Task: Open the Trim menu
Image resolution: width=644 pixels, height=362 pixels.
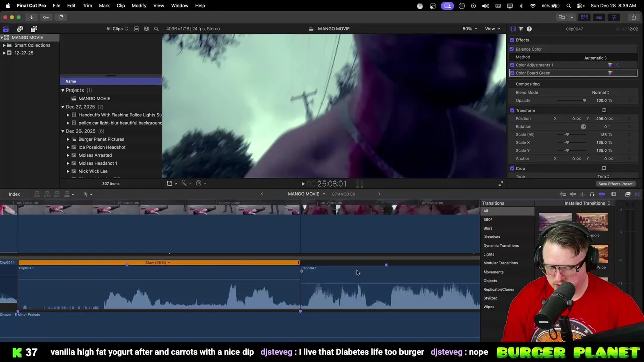Action: [x=87, y=6]
